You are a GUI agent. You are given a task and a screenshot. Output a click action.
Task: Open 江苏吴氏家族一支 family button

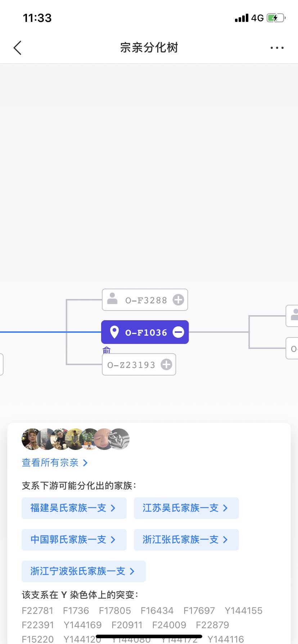coord(186,508)
